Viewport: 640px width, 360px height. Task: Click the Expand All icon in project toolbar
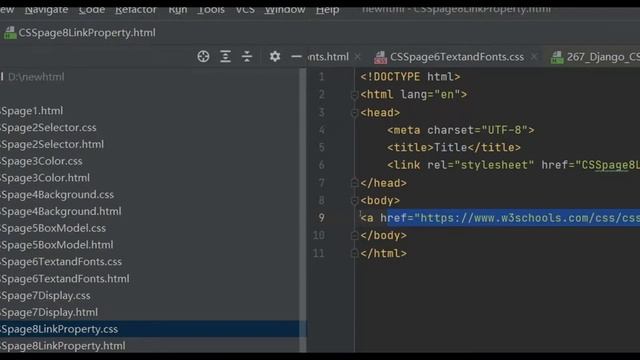coord(225,56)
